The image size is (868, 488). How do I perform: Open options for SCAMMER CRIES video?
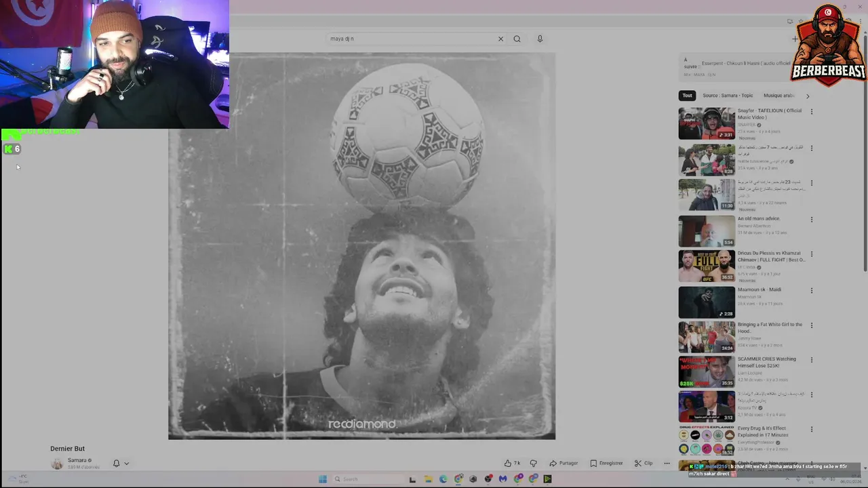[x=811, y=360]
